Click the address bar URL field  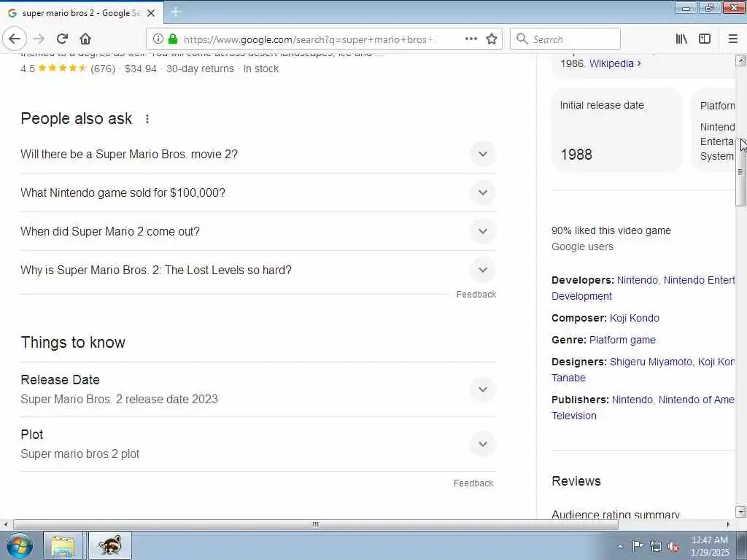coord(309,39)
